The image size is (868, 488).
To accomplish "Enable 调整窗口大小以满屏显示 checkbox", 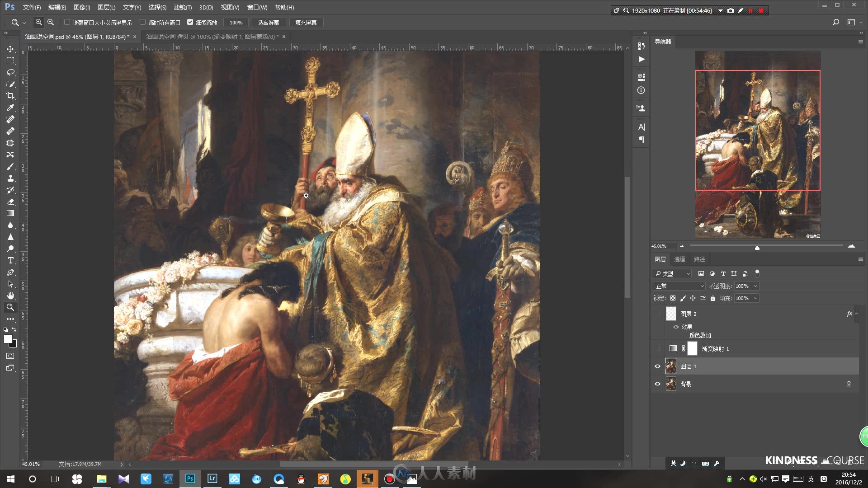I will click(x=67, y=22).
